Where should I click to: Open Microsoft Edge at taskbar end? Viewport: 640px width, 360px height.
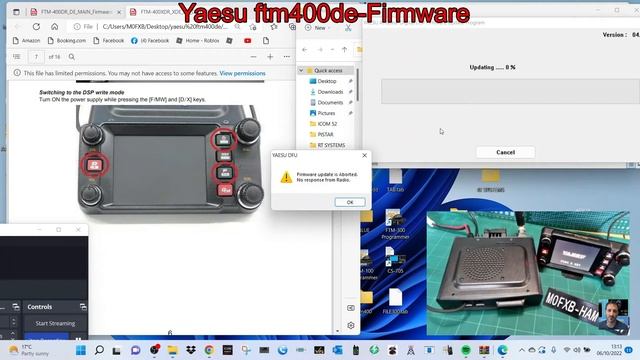click(502, 350)
